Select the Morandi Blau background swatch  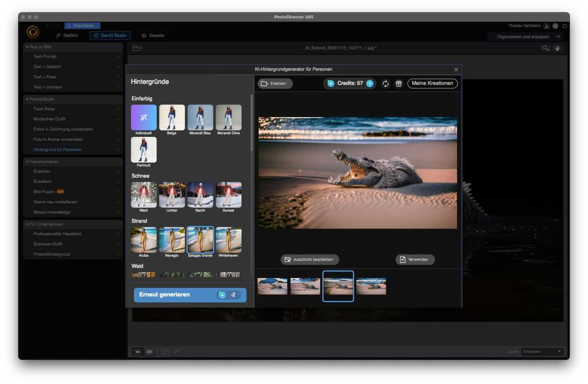[200, 117]
